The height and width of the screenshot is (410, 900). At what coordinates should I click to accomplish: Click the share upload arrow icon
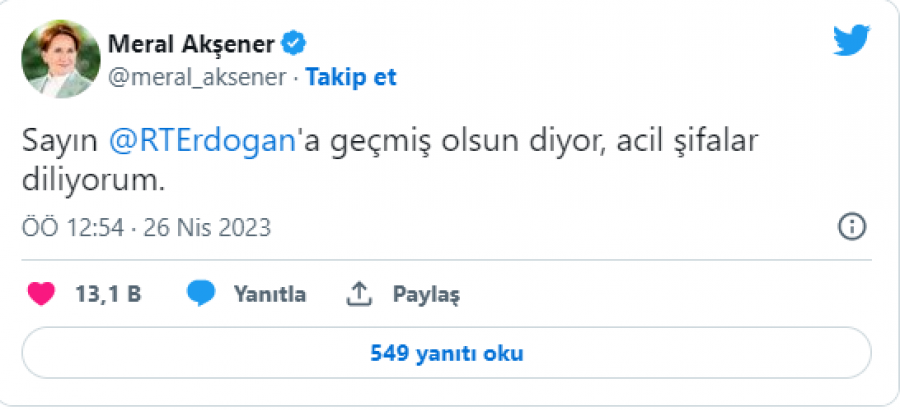coord(359,294)
